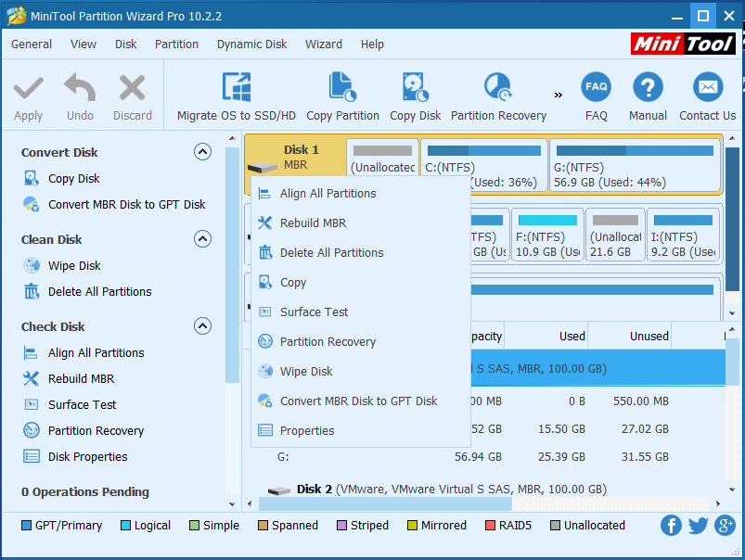Choose Properties from context menu
The width and height of the screenshot is (745, 560).
[361, 430]
